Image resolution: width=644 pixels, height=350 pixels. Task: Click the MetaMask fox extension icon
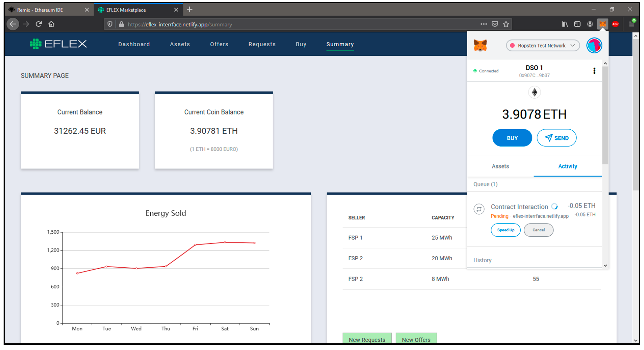pyautogui.click(x=602, y=24)
